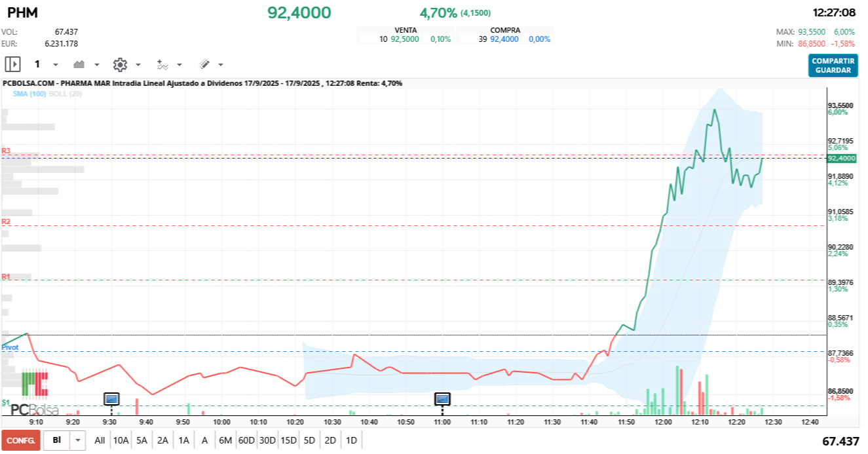The image size is (868, 454).
Task: Click the 12:27:08 clock at the top right
Action: click(x=834, y=12)
